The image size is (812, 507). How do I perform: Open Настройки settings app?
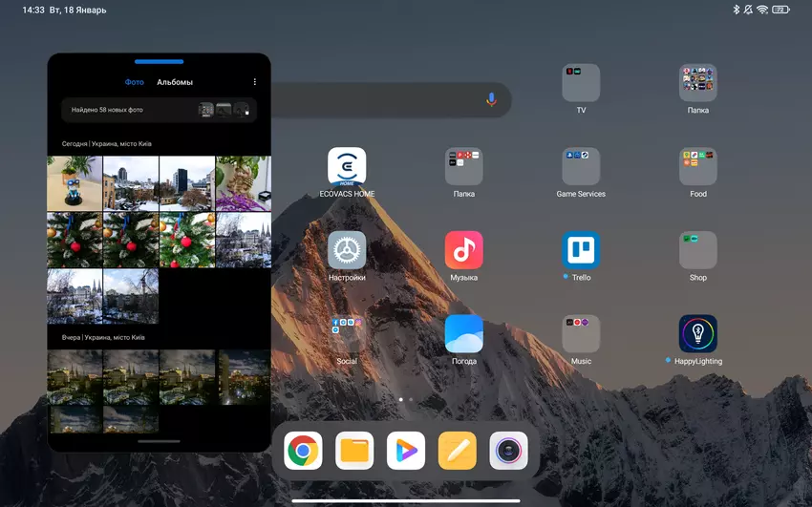347,250
